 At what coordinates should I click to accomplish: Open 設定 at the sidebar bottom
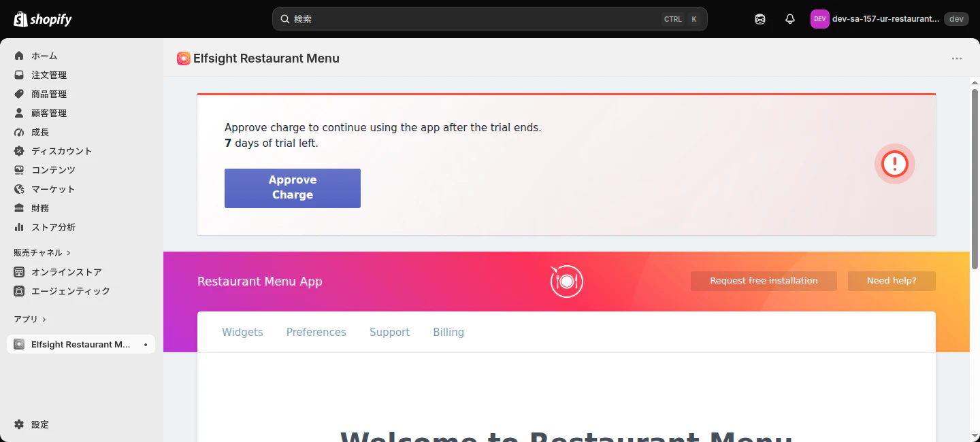pos(81,424)
